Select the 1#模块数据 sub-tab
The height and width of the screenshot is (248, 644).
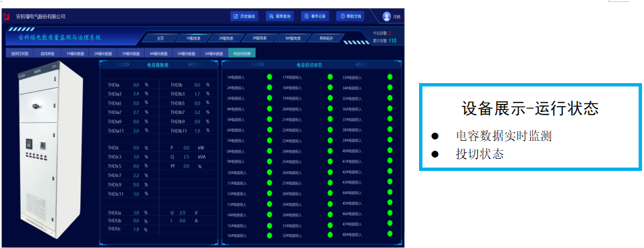coord(75,53)
